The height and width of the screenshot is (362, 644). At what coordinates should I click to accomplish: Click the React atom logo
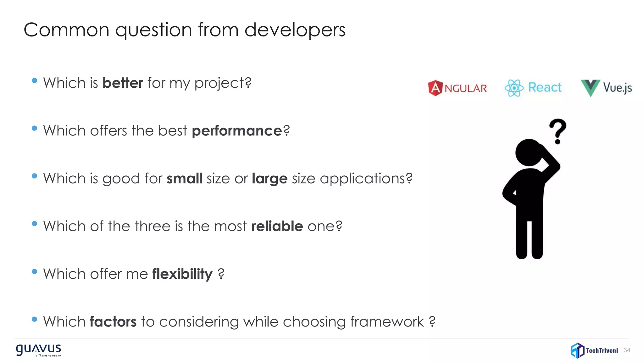click(514, 88)
